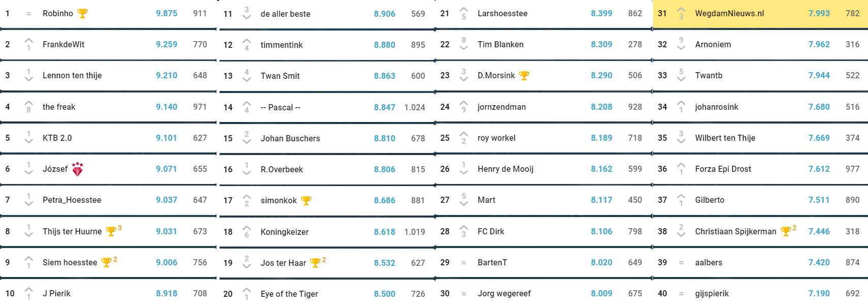Select the -- Pascal -- entry
868x307 pixels.
point(281,107)
